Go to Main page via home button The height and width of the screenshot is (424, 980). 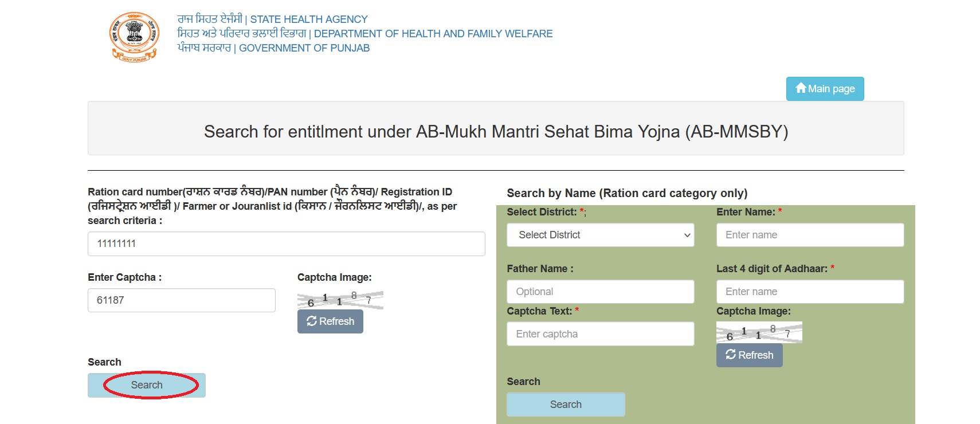tap(825, 89)
